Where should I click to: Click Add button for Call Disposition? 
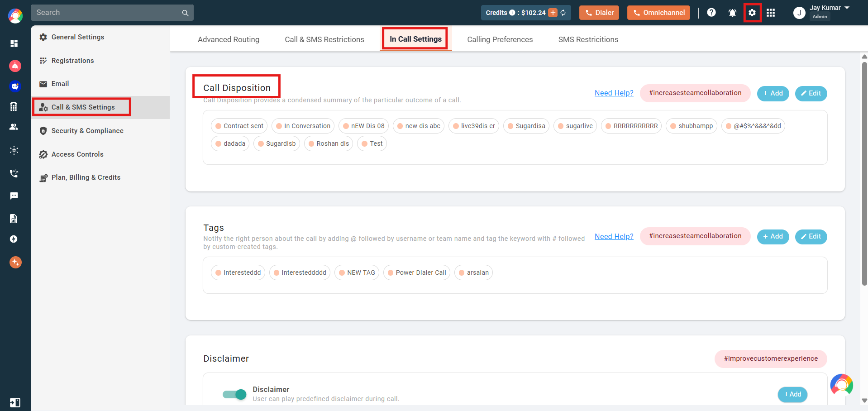point(773,93)
